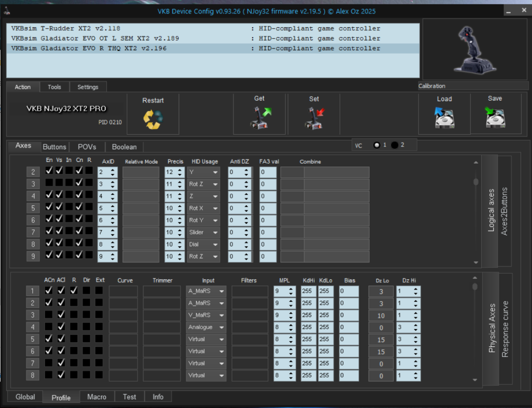Toggle the Vs checkbox on logical axis 5
This screenshot has width=532, height=408.
coord(59,206)
